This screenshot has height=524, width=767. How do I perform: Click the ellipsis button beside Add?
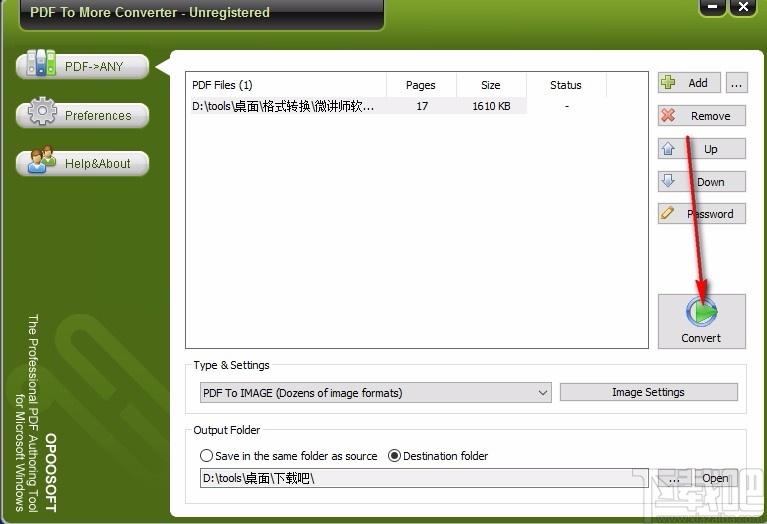click(x=736, y=83)
